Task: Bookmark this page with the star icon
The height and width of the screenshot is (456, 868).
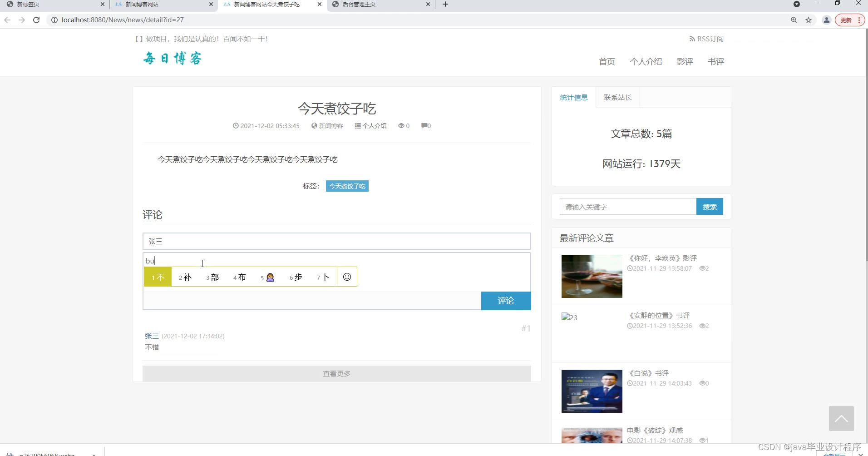Action: click(x=809, y=20)
